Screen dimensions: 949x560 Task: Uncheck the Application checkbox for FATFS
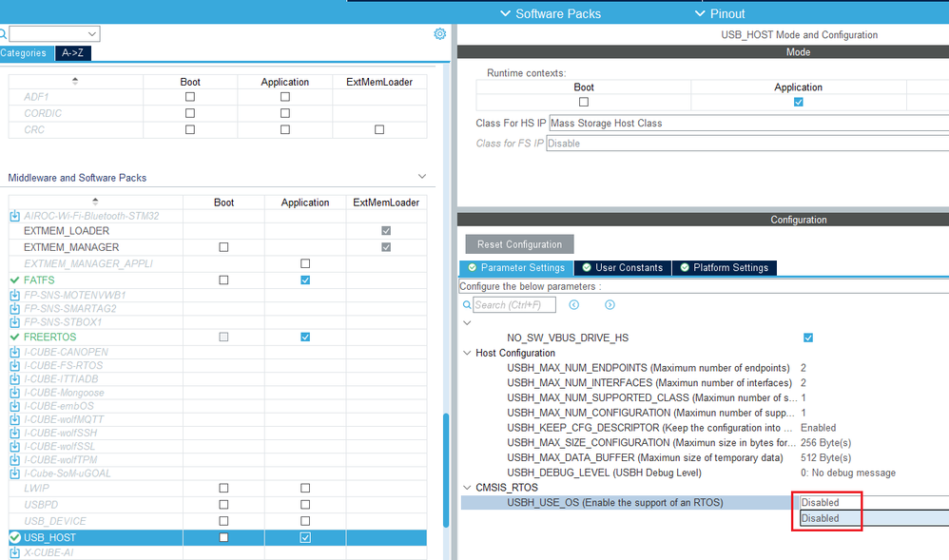(x=305, y=280)
